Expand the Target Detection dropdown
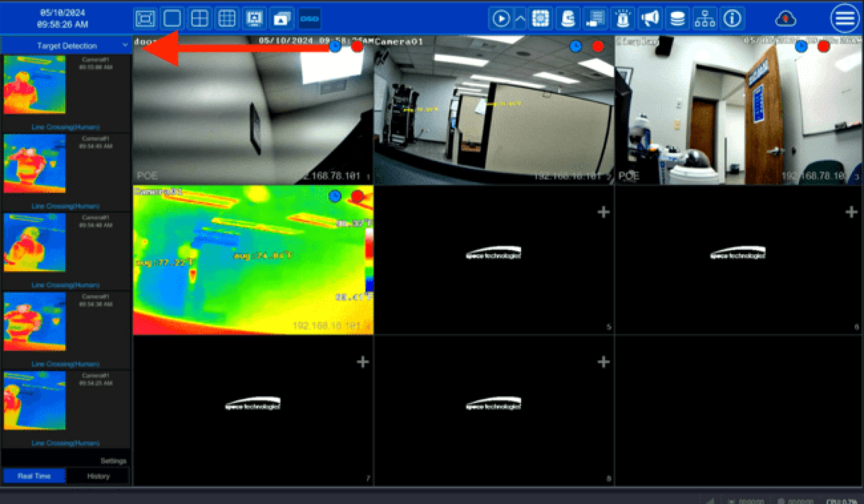This screenshot has height=504, width=864. coord(125,45)
